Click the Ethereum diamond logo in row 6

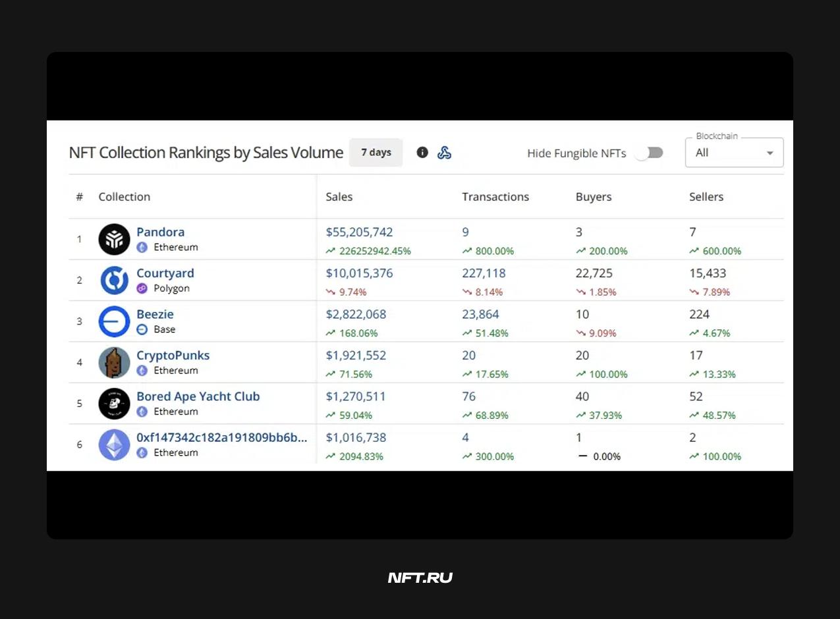click(x=114, y=444)
